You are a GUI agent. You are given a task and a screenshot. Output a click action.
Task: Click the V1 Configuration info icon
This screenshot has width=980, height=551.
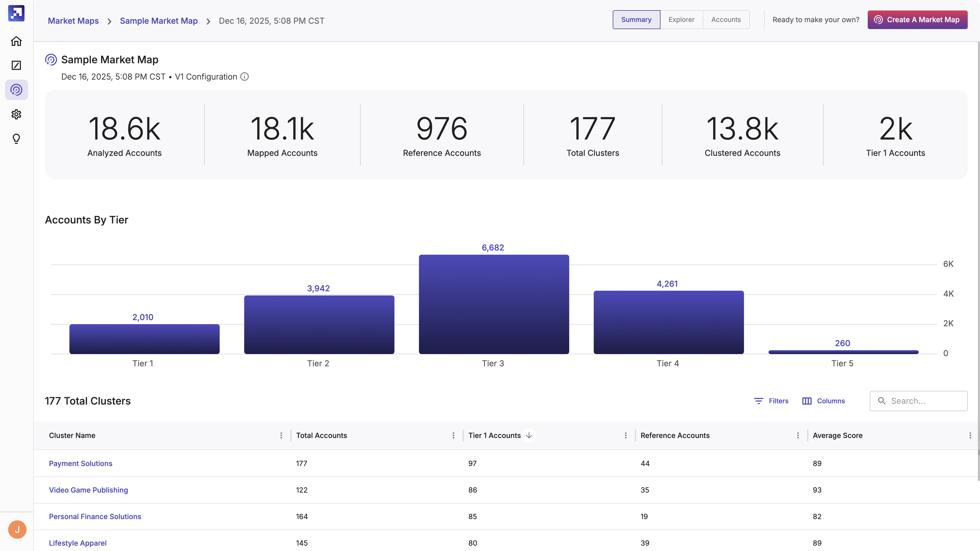pos(245,77)
